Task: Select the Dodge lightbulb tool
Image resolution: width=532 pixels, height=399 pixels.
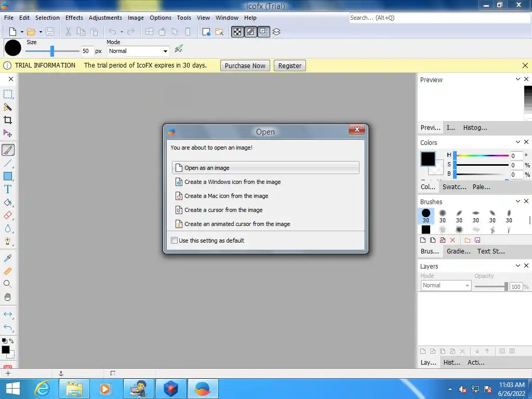Action: 8,241
